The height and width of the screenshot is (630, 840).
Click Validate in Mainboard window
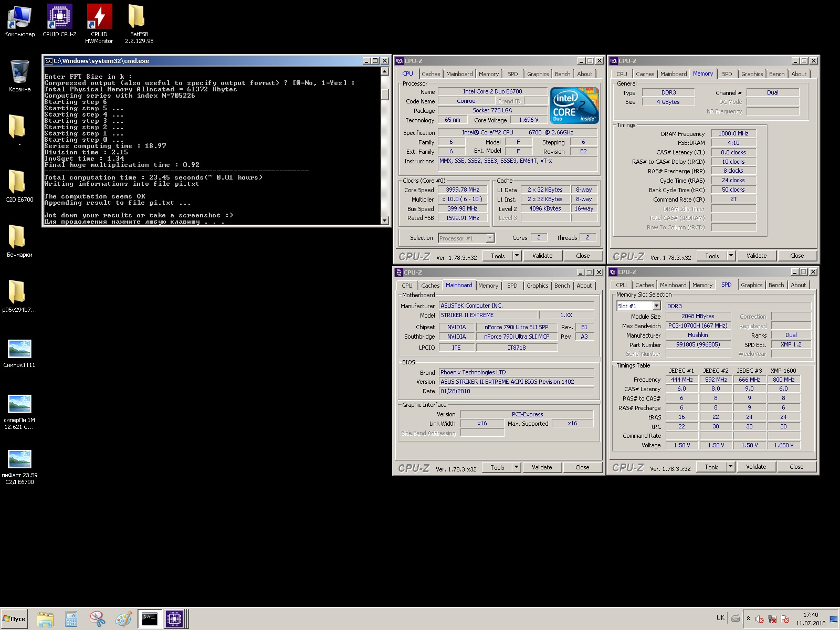tap(542, 467)
